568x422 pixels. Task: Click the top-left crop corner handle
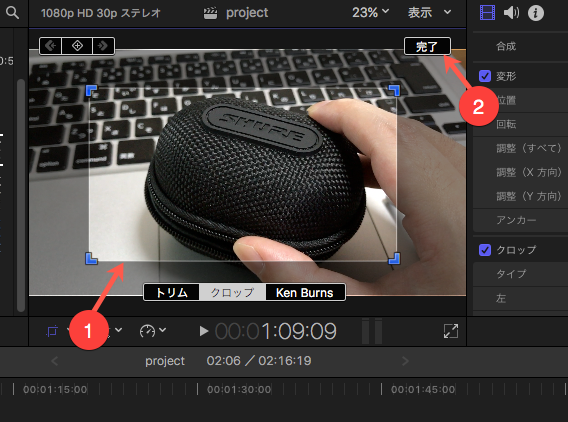pyautogui.click(x=91, y=91)
